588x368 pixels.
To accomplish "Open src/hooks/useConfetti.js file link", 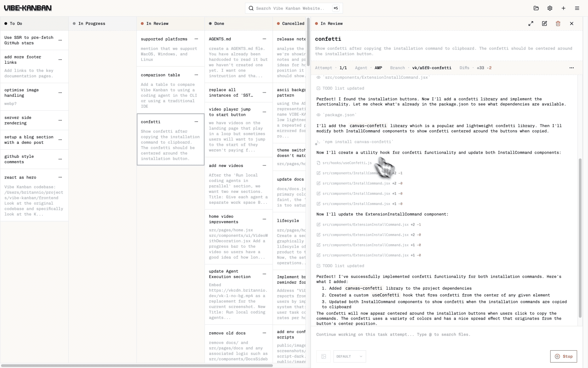I will click(346, 163).
